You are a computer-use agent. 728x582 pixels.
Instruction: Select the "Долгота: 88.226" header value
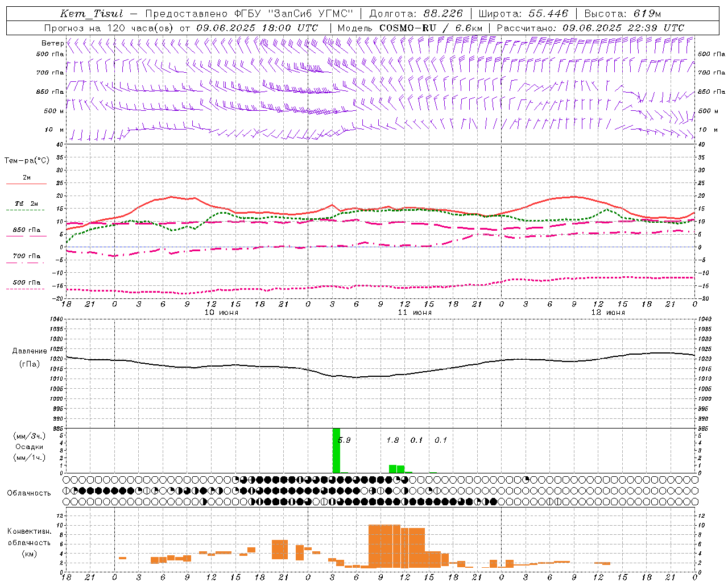tap(416, 14)
